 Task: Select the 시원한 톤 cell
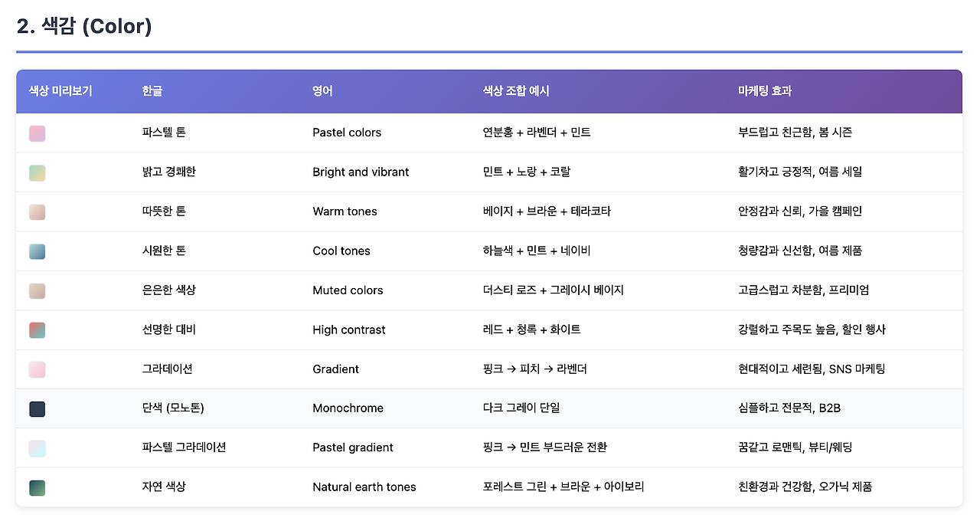pos(164,251)
